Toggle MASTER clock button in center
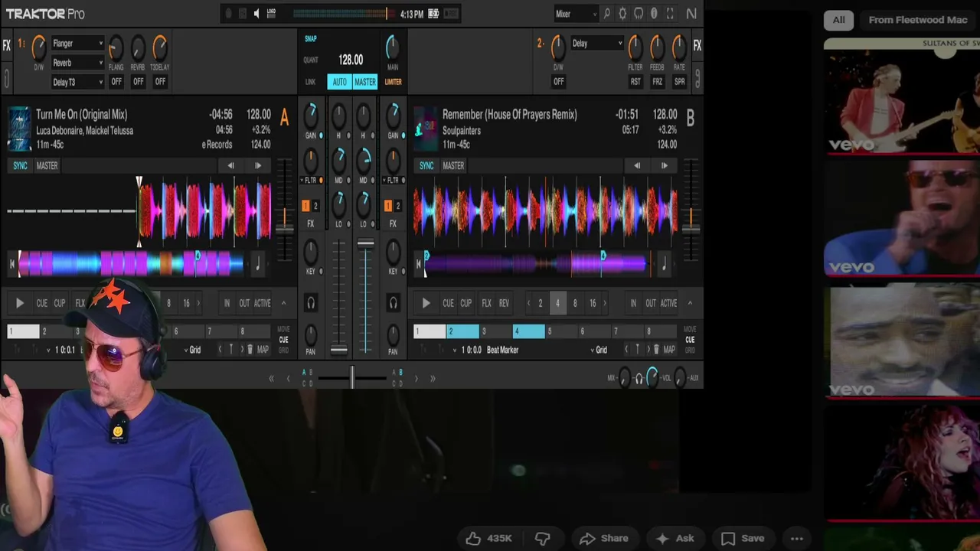Screen dimensions: 980x551 pos(365,82)
